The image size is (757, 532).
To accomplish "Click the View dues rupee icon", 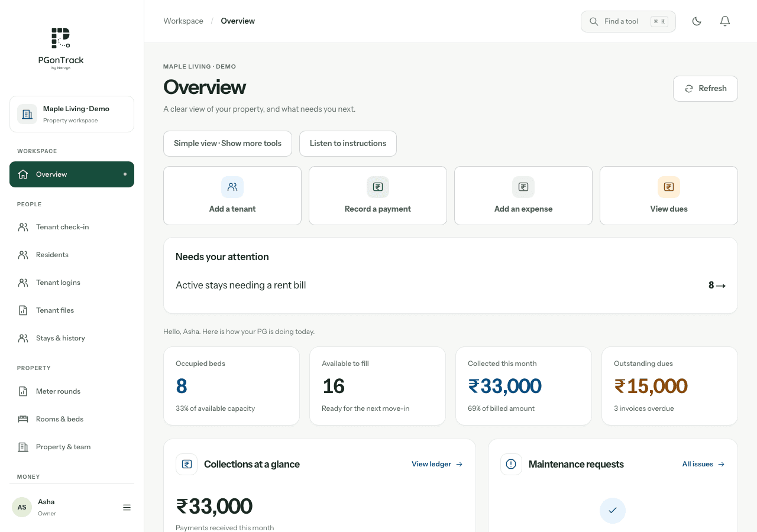I will click(669, 187).
